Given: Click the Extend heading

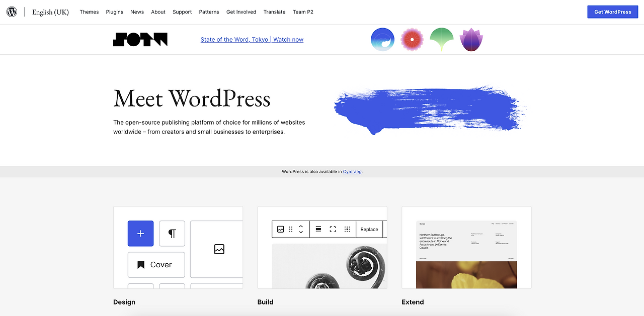Looking at the screenshot, I should (x=413, y=302).
